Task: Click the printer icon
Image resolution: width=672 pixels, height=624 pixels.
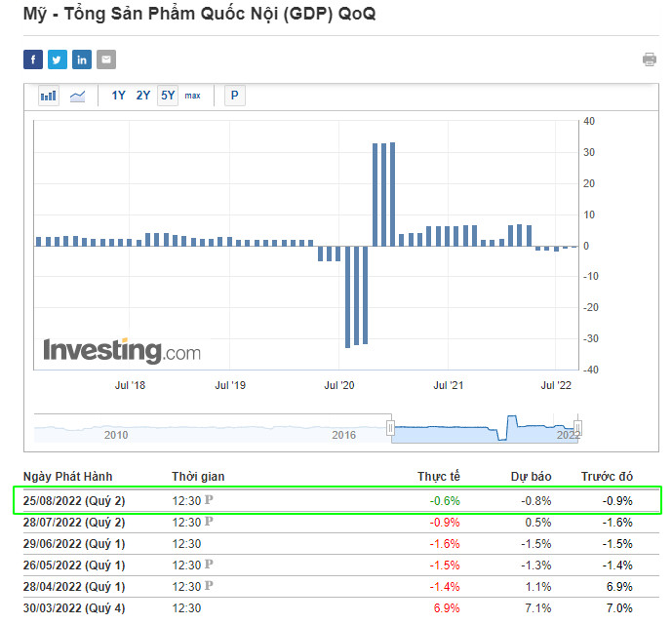Action: tap(650, 59)
